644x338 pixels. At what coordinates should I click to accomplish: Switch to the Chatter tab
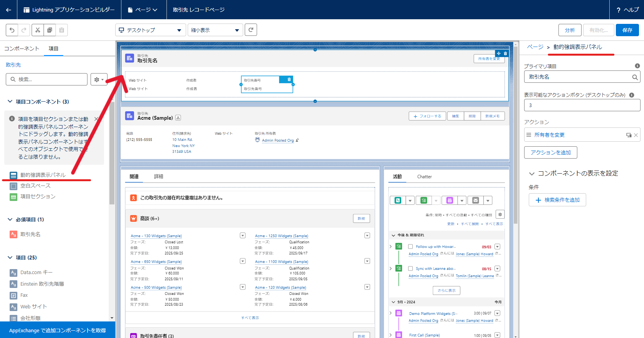click(x=424, y=177)
